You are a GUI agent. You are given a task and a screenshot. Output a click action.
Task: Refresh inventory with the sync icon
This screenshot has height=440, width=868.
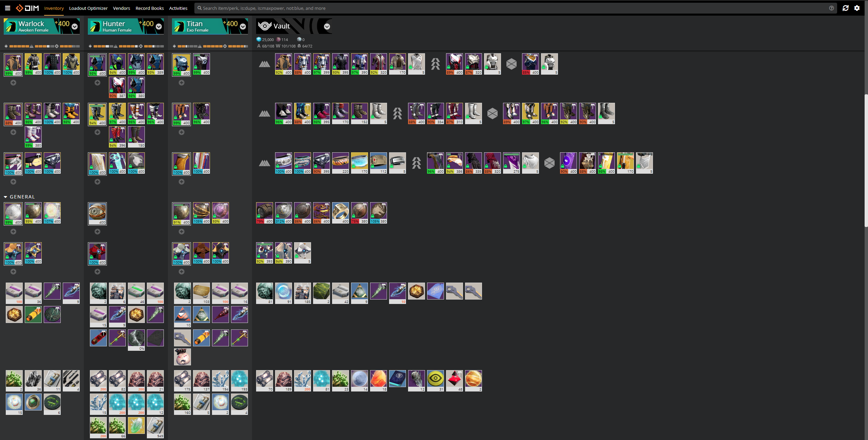pyautogui.click(x=845, y=8)
